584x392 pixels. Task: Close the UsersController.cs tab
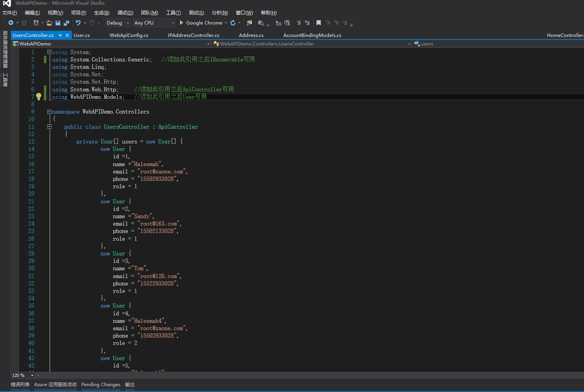click(x=67, y=35)
